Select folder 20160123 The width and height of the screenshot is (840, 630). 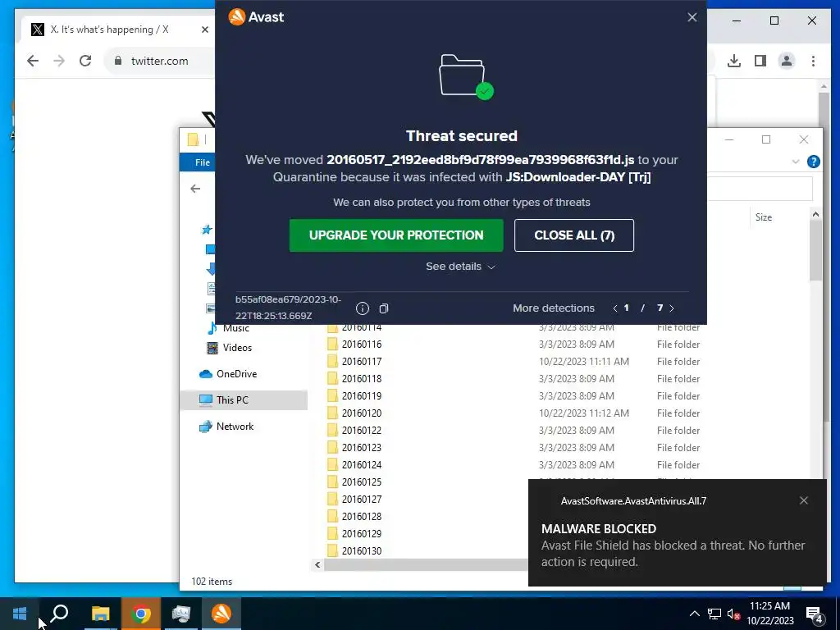click(362, 447)
